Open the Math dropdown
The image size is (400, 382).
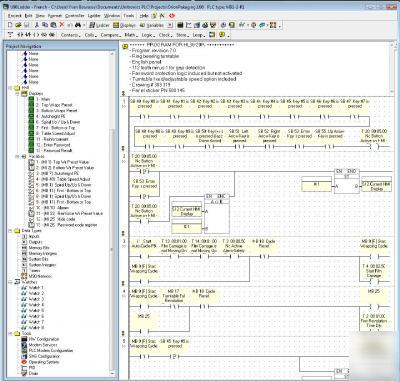pyautogui.click(x=131, y=35)
